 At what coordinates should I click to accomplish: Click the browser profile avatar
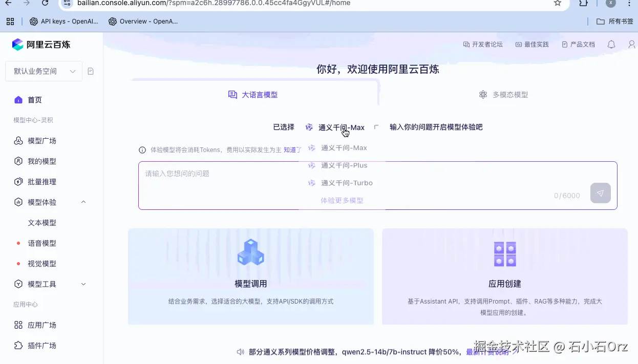tap(610, 3)
